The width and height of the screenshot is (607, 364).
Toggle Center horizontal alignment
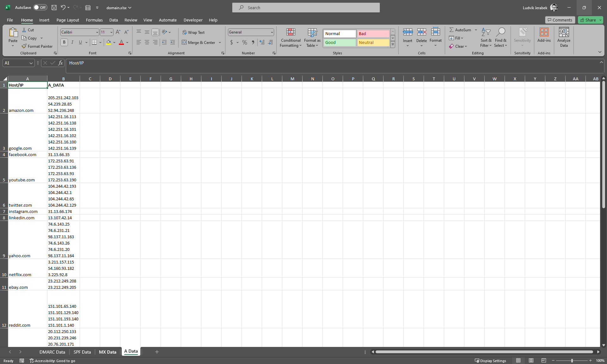(x=147, y=42)
